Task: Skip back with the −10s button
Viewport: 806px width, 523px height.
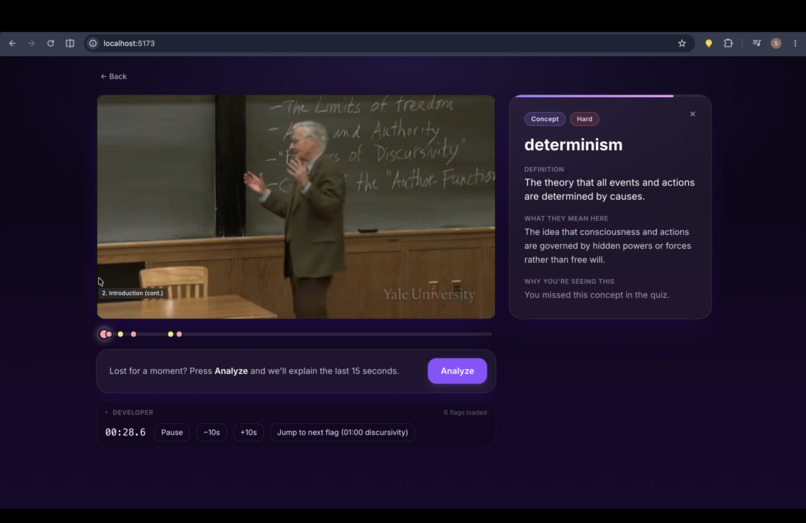Action: (x=211, y=432)
